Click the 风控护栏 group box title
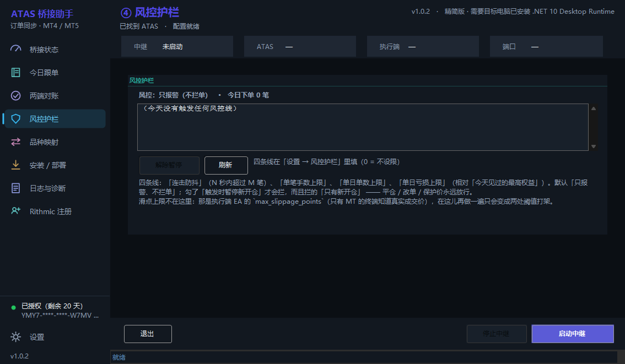This screenshot has height=364, width=625. point(142,80)
